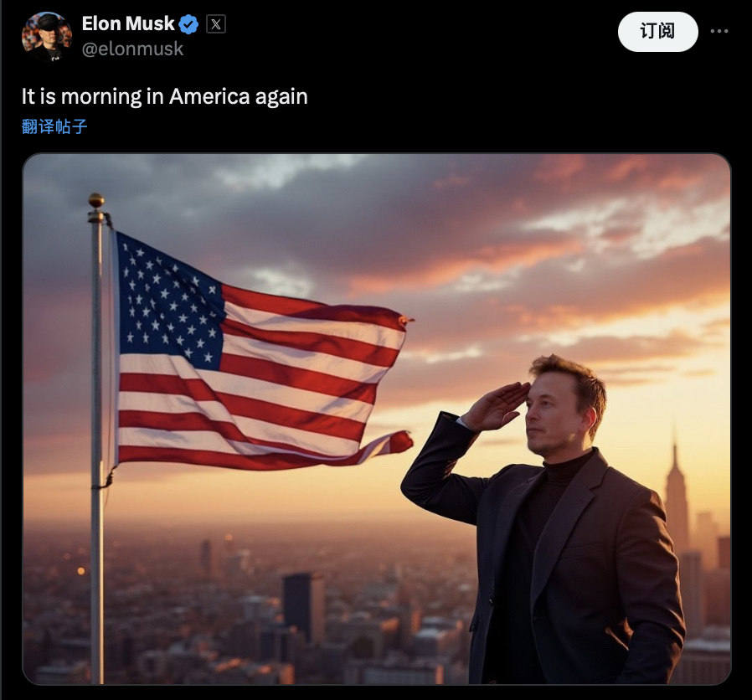Click the X affiliation badge beside the name

tap(216, 24)
